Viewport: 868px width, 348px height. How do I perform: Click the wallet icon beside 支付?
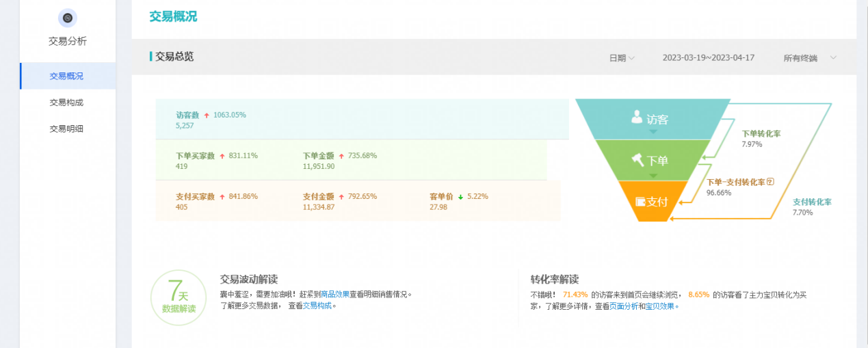click(x=640, y=202)
